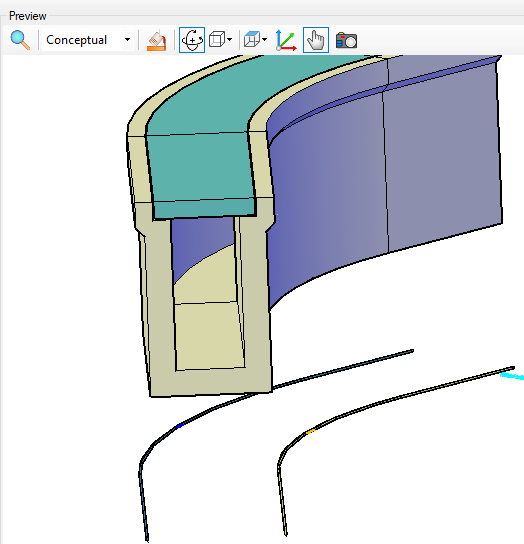Click the paint material render icon
524x544 pixels.
(x=157, y=41)
